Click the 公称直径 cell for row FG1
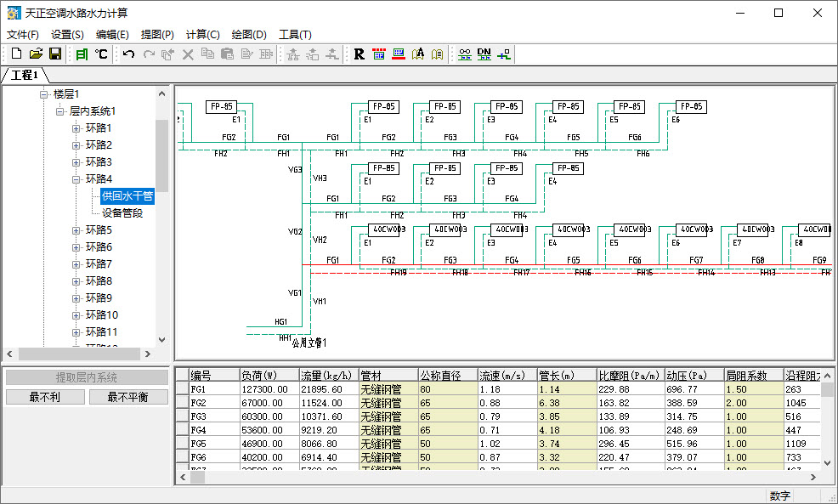The image size is (838, 504). [448, 389]
